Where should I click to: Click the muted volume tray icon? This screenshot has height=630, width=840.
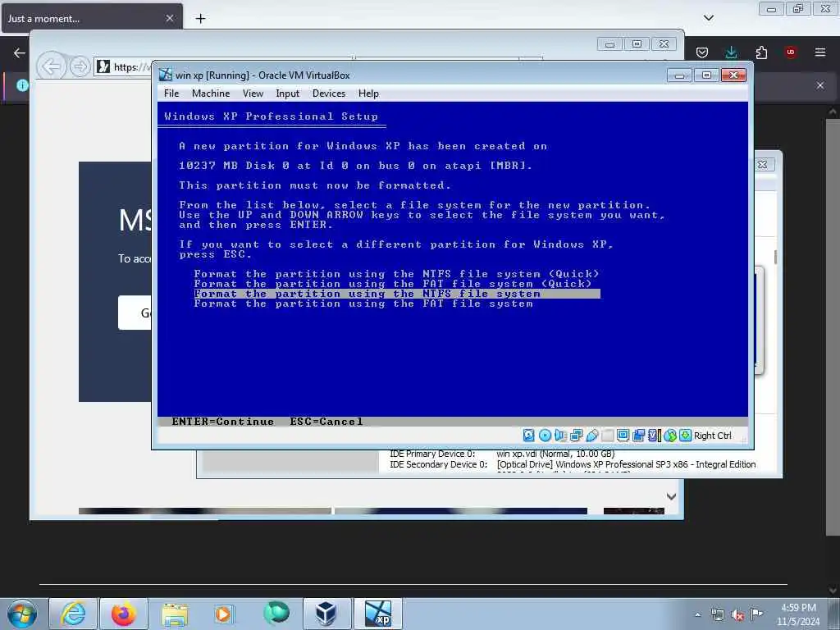[x=737, y=615]
